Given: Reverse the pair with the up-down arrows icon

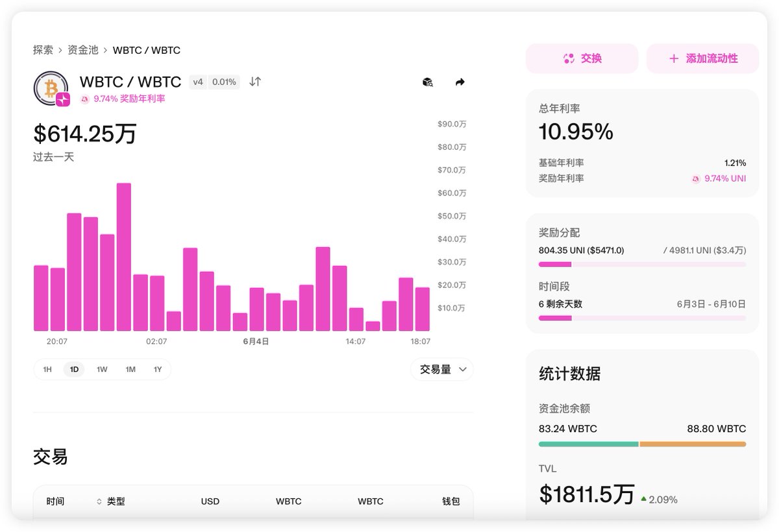Looking at the screenshot, I should tap(255, 82).
